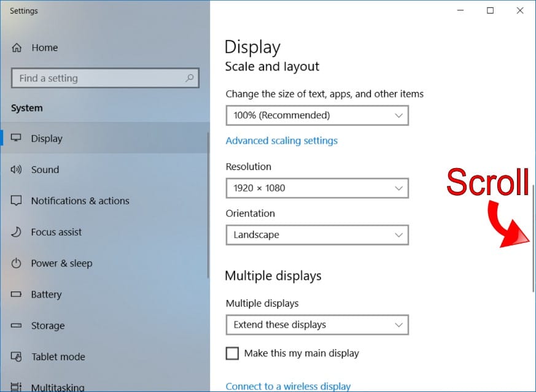Check Make this my main display
The width and height of the screenshot is (536, 392).
[x=232, y=353]
